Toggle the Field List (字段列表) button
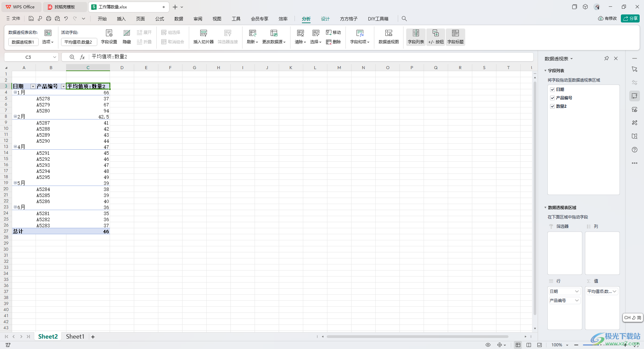 416,37
